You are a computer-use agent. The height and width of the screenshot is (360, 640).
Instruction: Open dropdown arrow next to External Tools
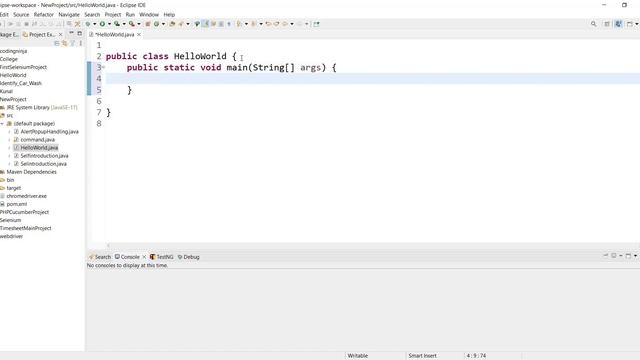(x=139, y=24)
